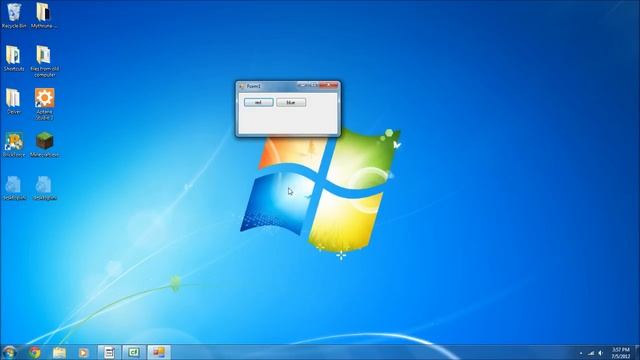Open the network status tray icon

[x=591, y=353]
